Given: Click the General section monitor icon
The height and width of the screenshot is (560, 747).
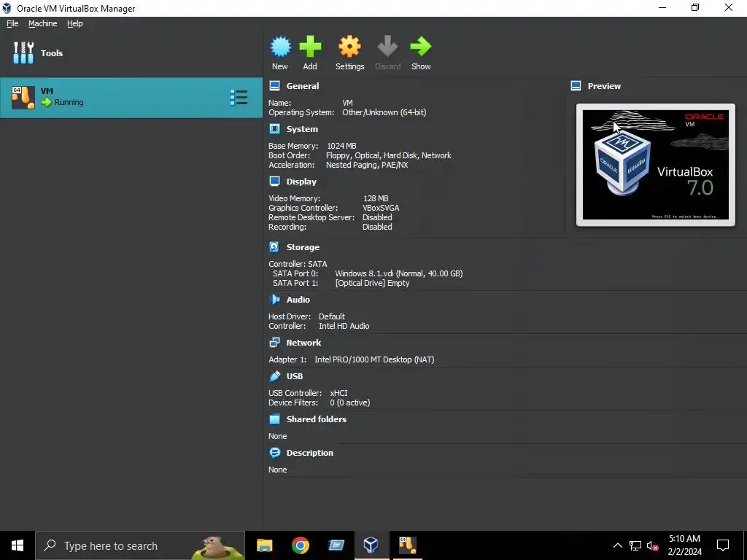Looking at the screenshot, I should 274,86.
